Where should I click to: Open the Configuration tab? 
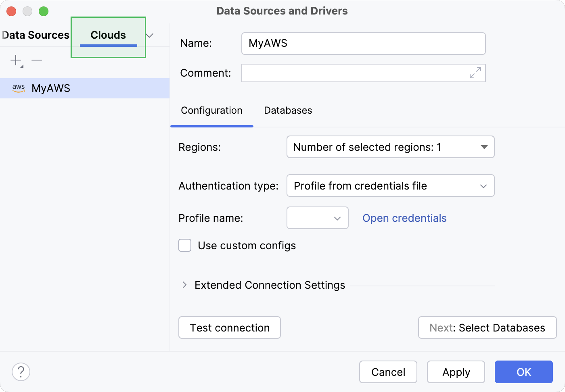[x=211, y=110]
